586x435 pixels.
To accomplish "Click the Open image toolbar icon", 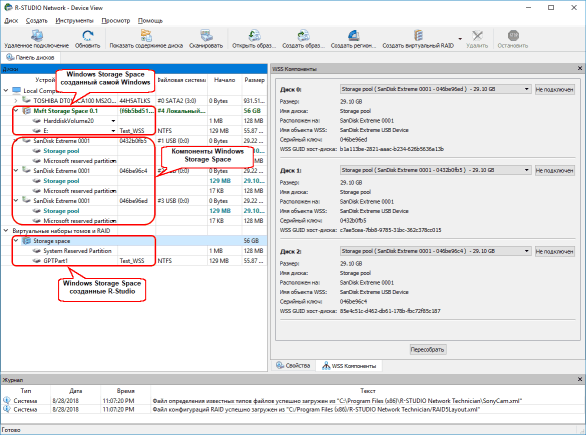I will [254, 36].
